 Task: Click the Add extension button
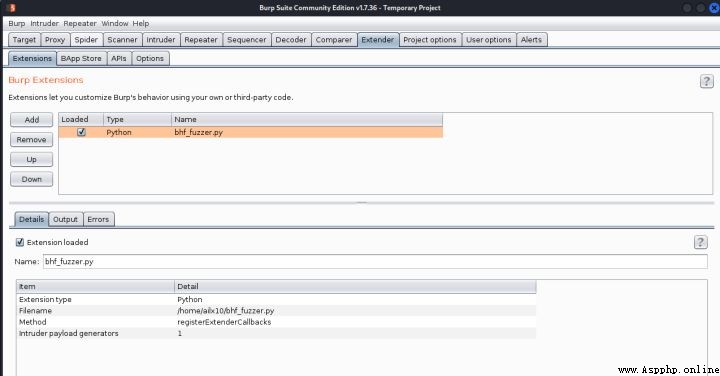(x=32, y=120)
